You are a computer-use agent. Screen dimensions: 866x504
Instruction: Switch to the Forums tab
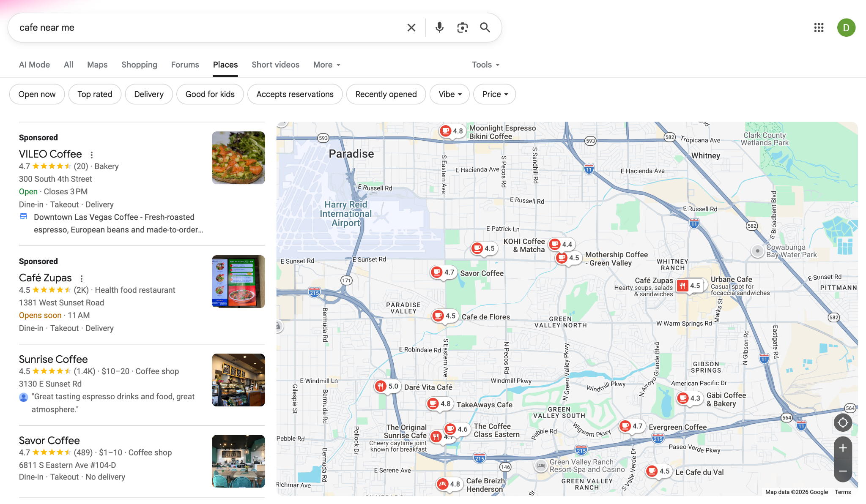tap(185, 65)
